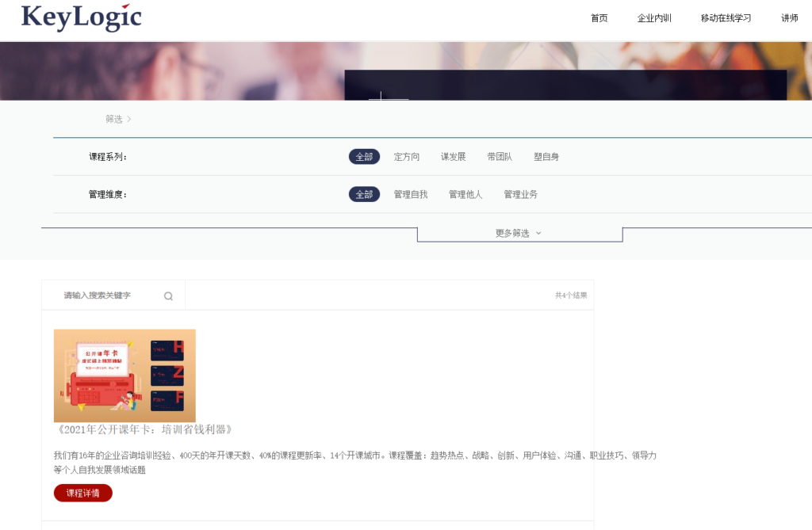Image resolution: width=812 pixels, height=530 pixels.
Task: Filter course series by 定方向
Action: (407, 157)
